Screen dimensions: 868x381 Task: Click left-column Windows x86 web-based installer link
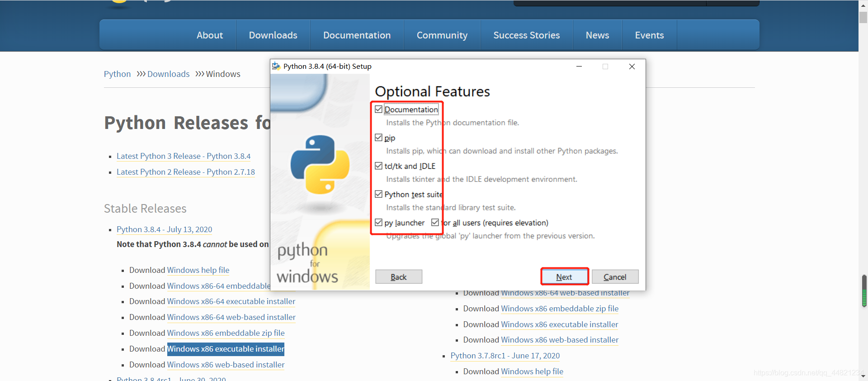point(226,365)
